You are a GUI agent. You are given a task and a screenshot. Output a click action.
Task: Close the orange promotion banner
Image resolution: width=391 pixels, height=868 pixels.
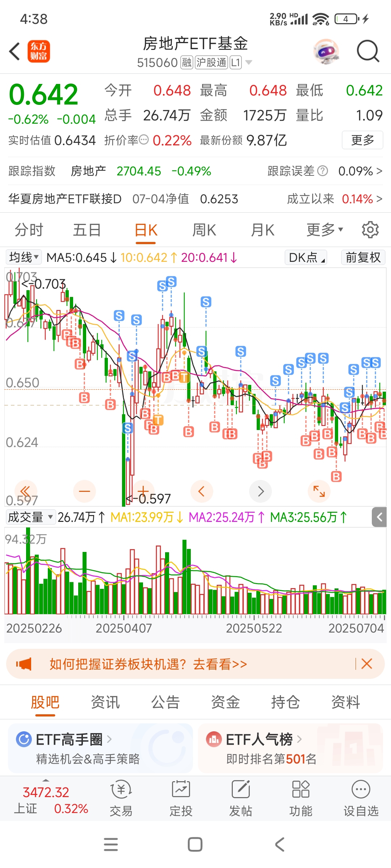367,664
